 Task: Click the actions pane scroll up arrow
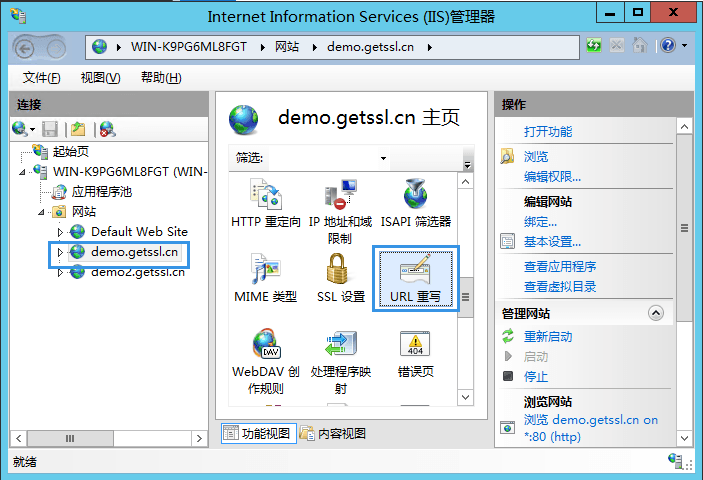684,127
